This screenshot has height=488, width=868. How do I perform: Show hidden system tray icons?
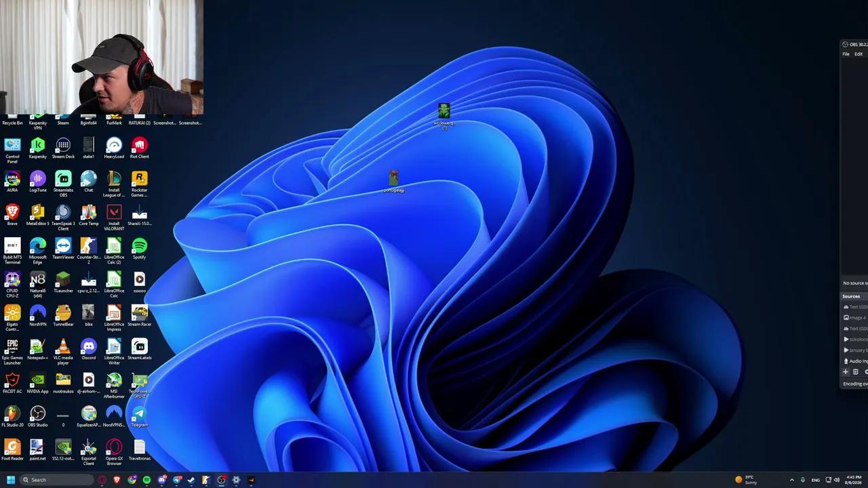tap(791, 480)
